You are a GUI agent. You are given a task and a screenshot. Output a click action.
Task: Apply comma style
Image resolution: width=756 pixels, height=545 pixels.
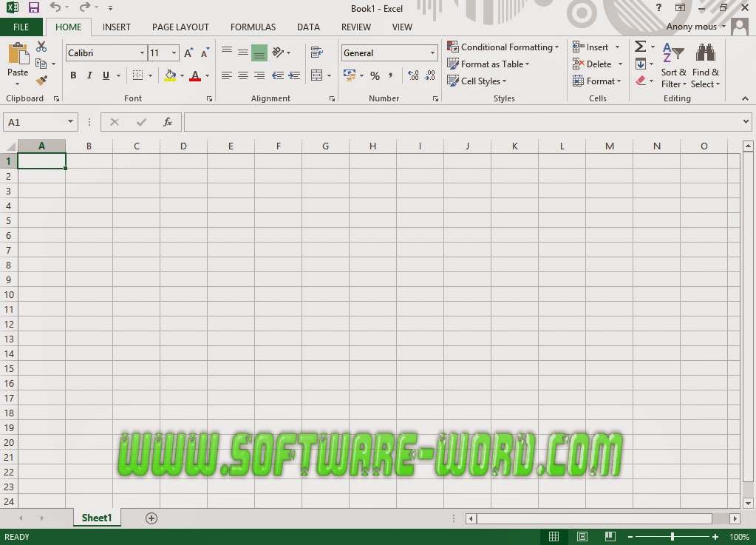click(390, 75)
